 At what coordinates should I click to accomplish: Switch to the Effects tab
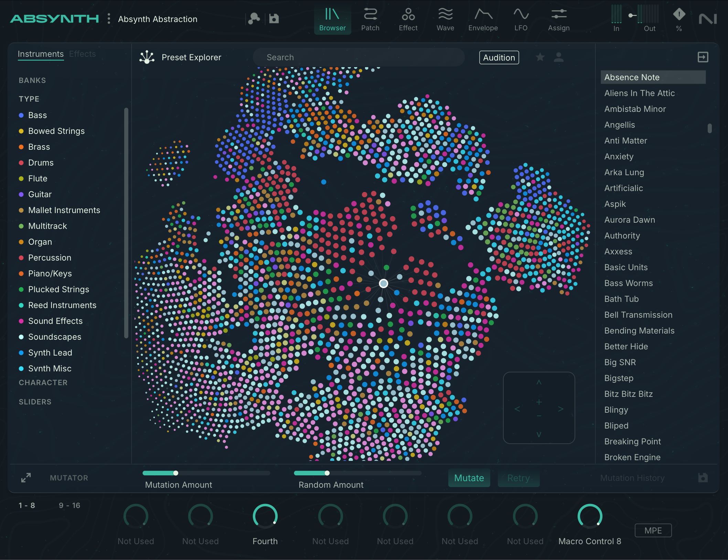point(82,54)
